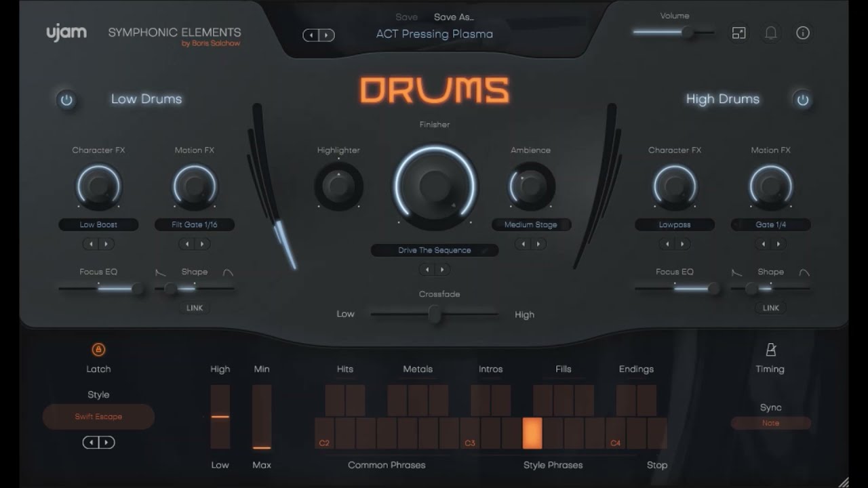This screenshot has height=488, width=868.
Task: Open the info icon
Action: pyautogui.click(x=803, y=33)
